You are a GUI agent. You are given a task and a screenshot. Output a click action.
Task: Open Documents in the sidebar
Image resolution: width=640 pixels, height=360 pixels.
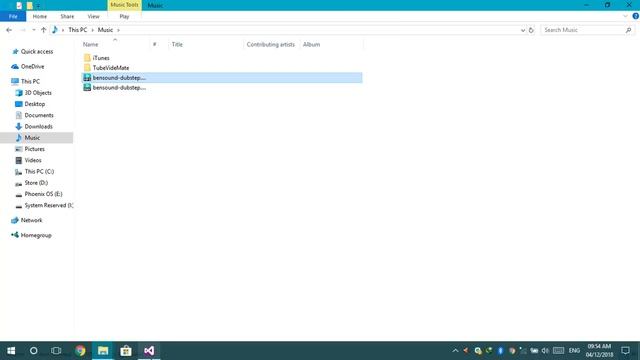pyautogui.click(x=39, y=115)
